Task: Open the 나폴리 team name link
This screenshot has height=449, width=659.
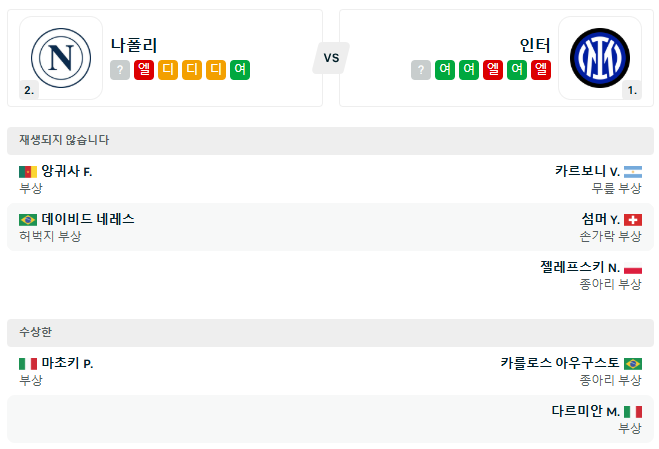Action: pos(134,45)
